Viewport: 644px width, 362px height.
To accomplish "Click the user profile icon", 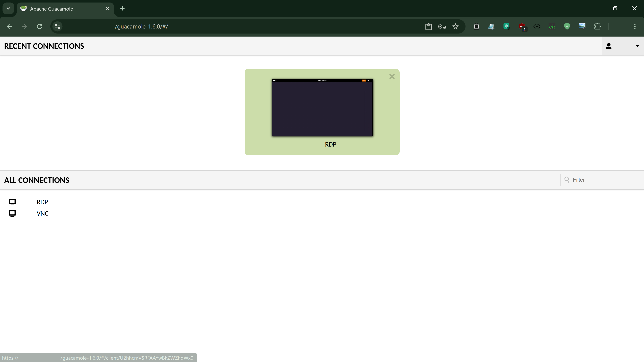I will [609, 46].
